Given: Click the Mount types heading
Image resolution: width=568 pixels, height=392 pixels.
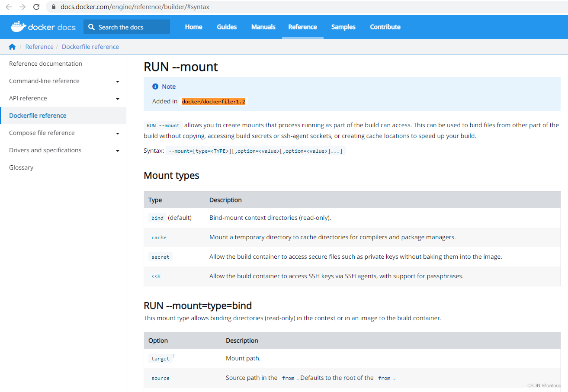Looking at the screenshot, I should coord(171,175).
